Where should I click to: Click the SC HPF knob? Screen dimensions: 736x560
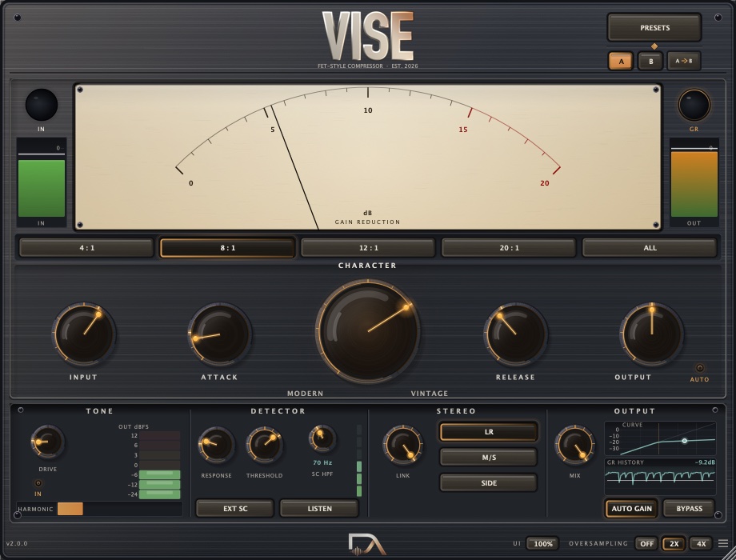322,438
